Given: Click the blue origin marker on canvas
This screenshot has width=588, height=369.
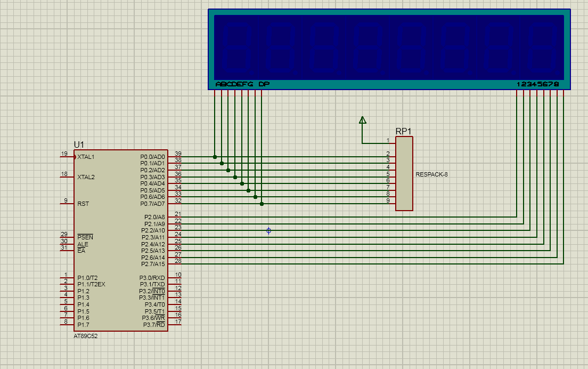Looking at the screenshot, I should click(x=268, y=230).
